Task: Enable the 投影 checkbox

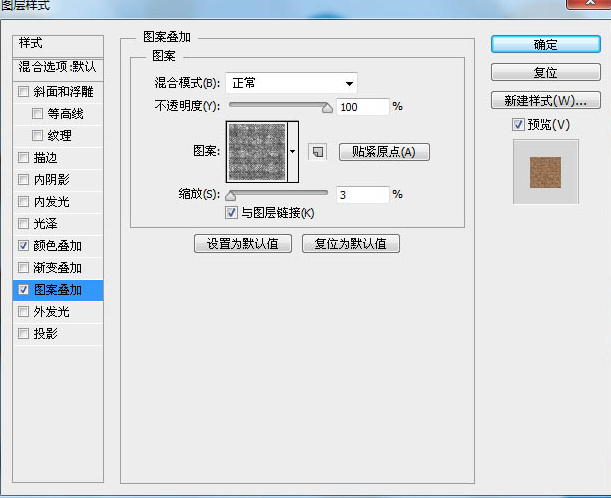Action: coord(23,334)
